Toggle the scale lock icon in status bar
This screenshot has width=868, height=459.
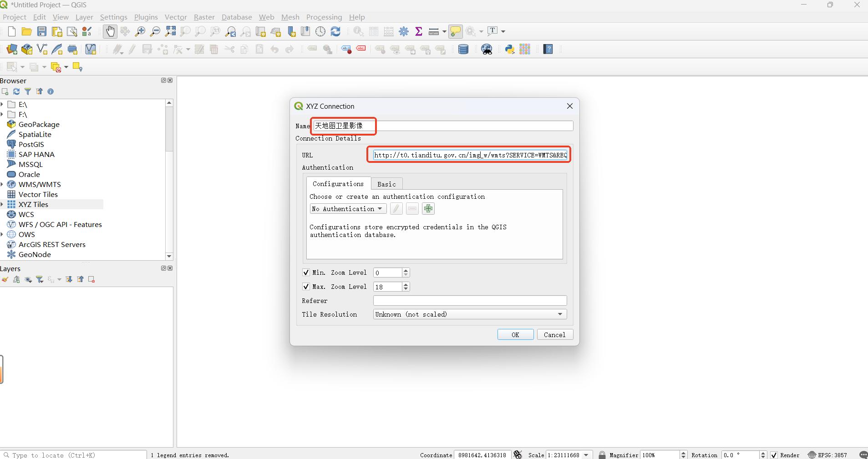[602, 455]
